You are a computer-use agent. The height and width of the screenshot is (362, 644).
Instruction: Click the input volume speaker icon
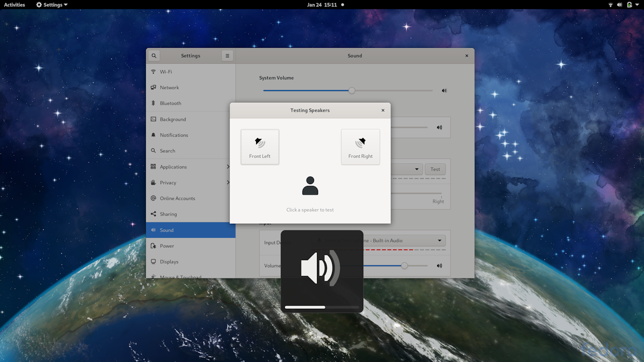[439, 265]
